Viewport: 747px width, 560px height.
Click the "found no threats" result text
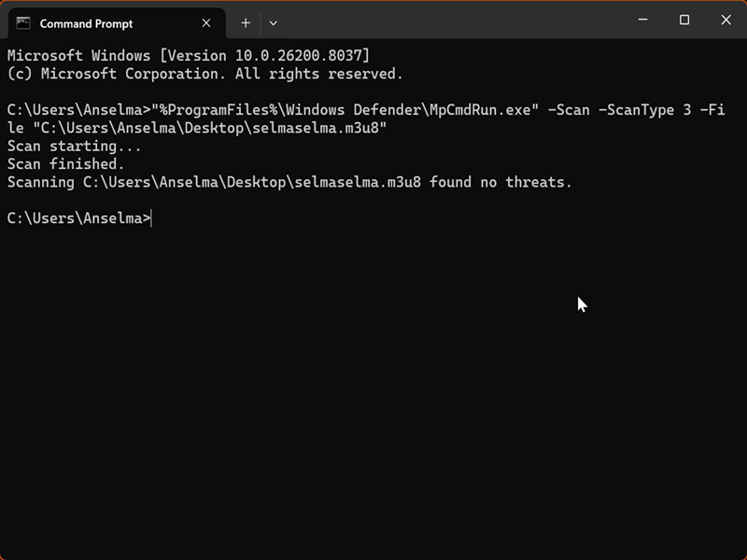click(501, 182)
